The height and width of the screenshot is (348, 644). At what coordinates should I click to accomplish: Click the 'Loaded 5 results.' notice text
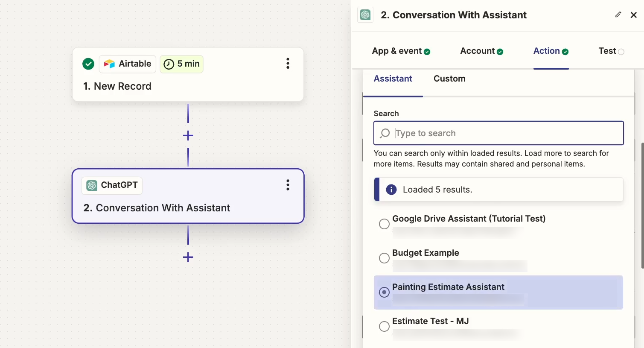[x=437, y=190]
